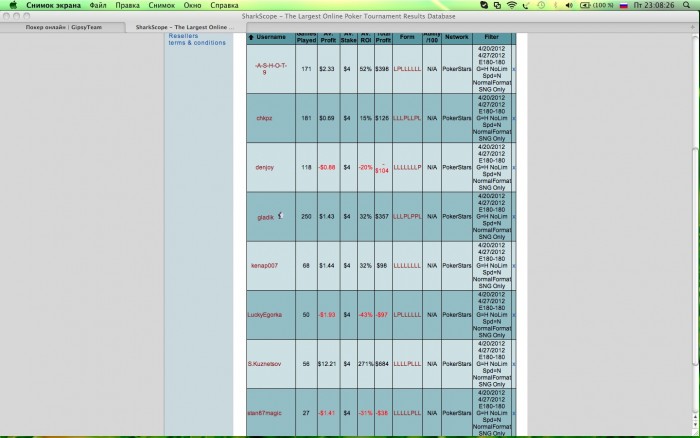Remove the kenap007 row with x
The width and height of the screenshot is (700, 438).
pyautogui.click(x=514, y=266)
